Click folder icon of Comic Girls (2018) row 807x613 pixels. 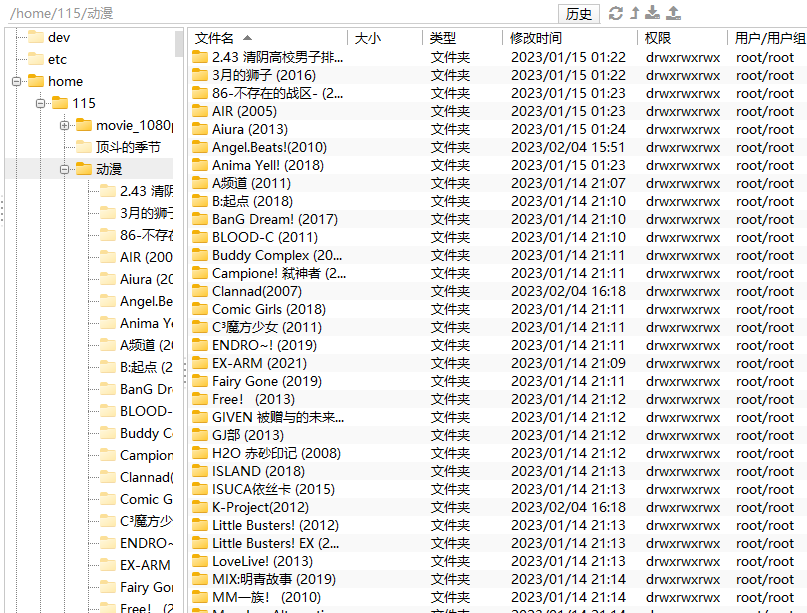click(x=200, y=310)
